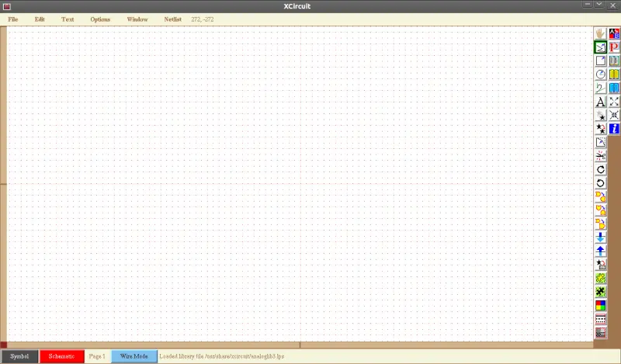Open the yellow books library icon
This screenshot has width=621, height=364.
(x=614, y=75)
